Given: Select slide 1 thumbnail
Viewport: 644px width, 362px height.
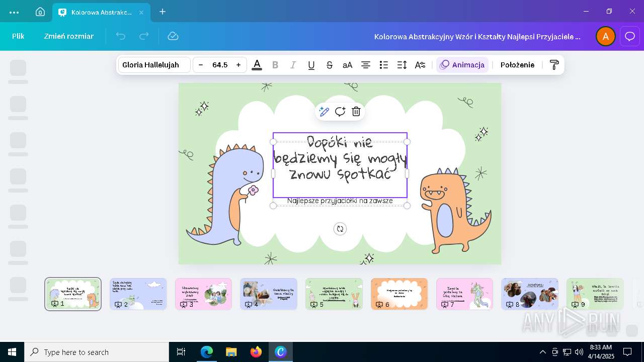Looking at the screenshot, I should (x=73, y=294).
